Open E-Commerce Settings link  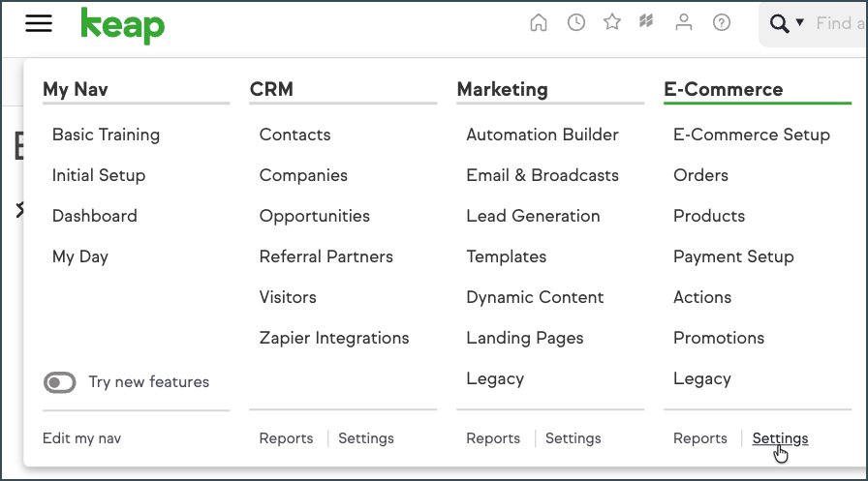(x=780, y=437)
